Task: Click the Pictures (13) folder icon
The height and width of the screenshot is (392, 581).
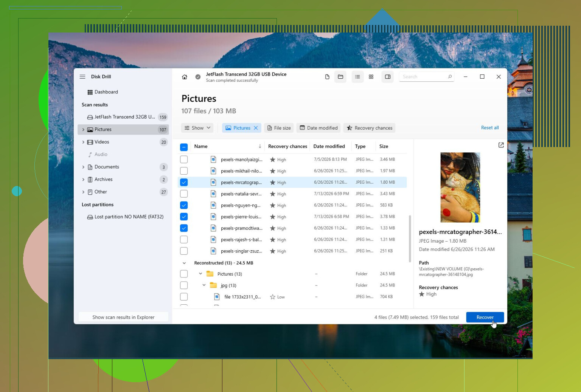Action: pos(210,274)
